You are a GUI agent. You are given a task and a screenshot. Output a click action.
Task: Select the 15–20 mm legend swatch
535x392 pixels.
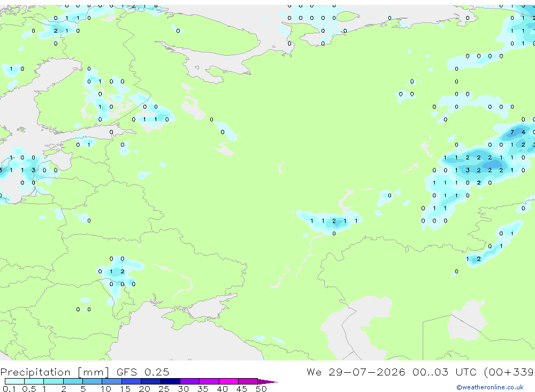pyautogui.click(x=132, y=381)
